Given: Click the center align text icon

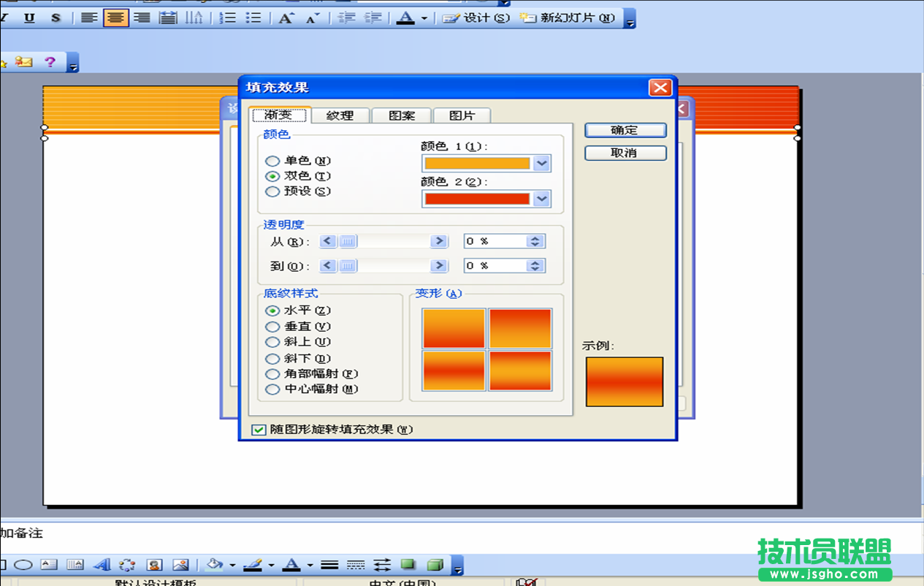Looking at the screenshot, I should [115, 18].
